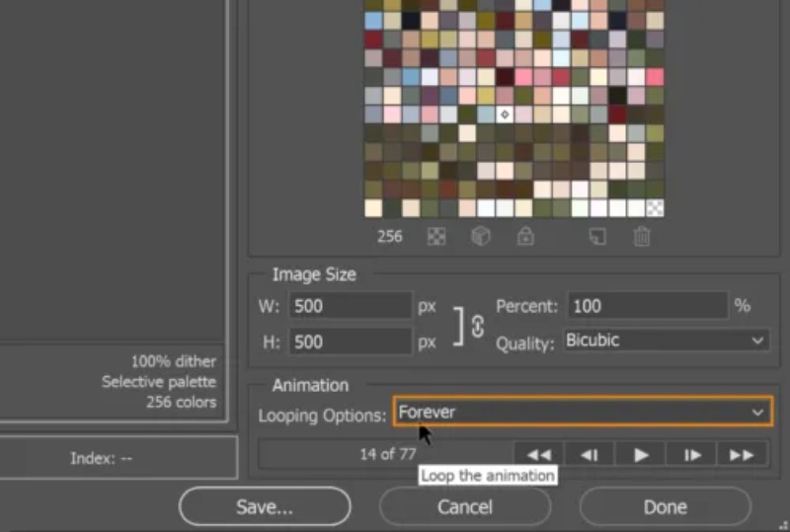
Task: Click the H height field showing 500
Action: [x=351, y=342]
